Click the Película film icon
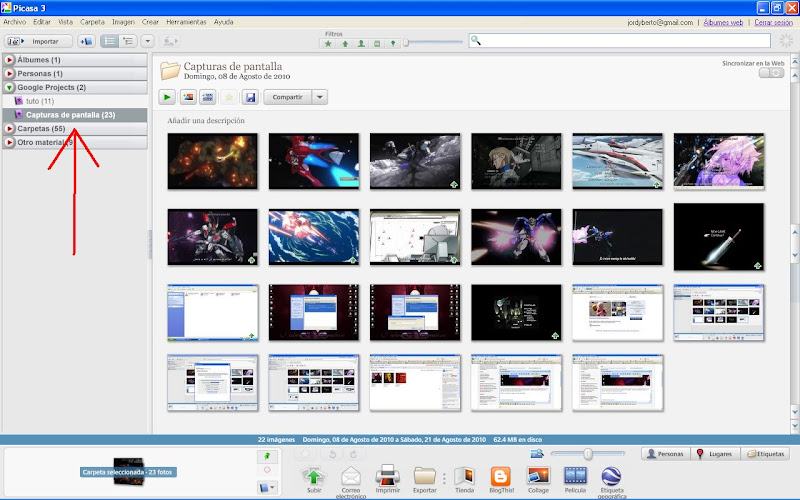This screenshot has height=500, width=800. (x=575, y=476)
